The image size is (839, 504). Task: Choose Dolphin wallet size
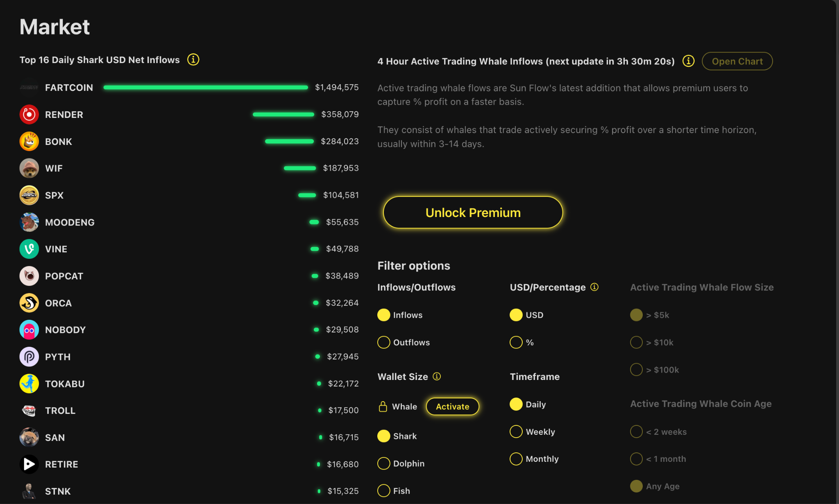pyautogui.click(x=384, y=463)
